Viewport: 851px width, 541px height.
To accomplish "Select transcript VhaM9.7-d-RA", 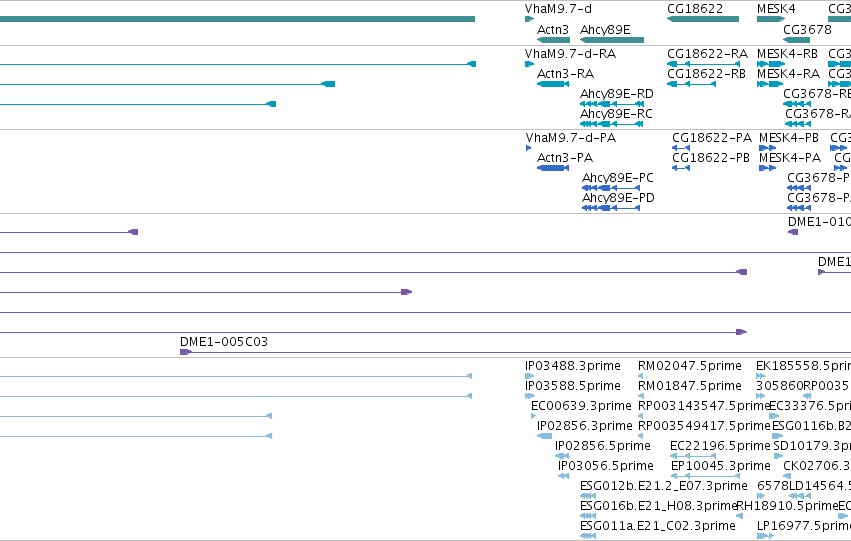I will point(529,64).
